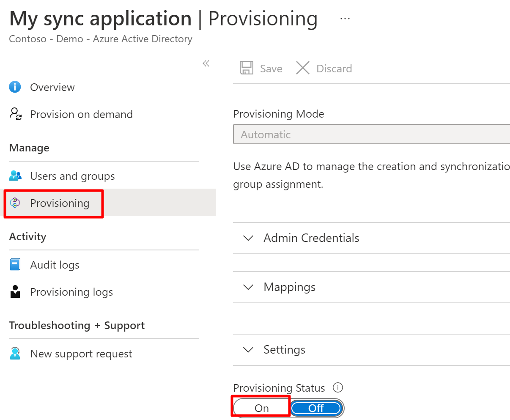
Task: Click the Overview info icon
Action: (x=15, y=87)
